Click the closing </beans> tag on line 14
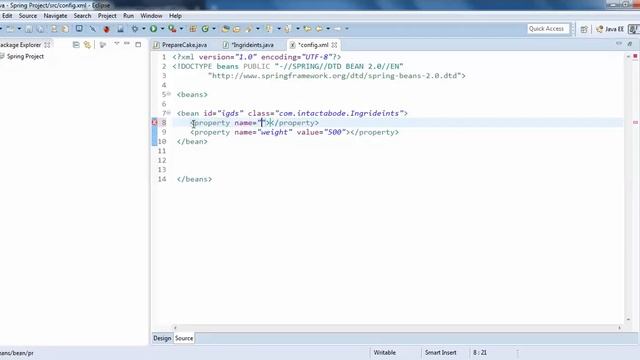The image size is (640, 360). click(194, 179)
